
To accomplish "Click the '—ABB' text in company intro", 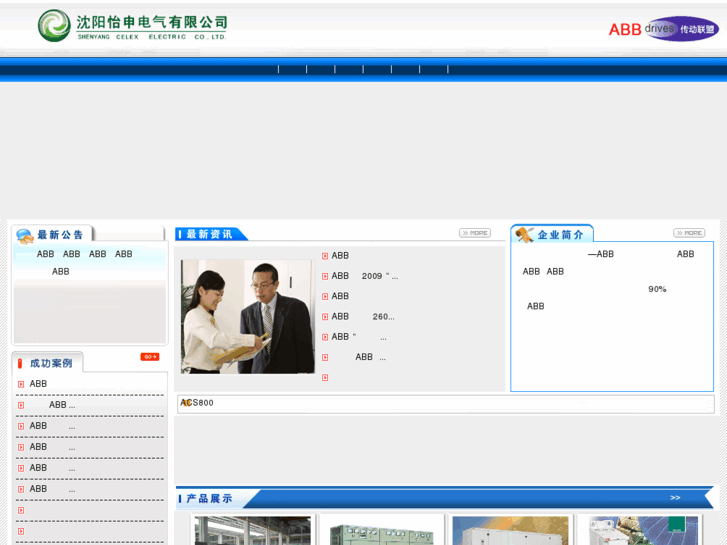I will pos(600,254).
